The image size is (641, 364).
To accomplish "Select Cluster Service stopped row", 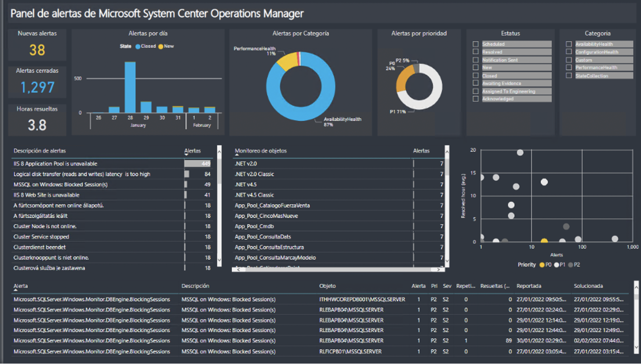I will [112, 237].
